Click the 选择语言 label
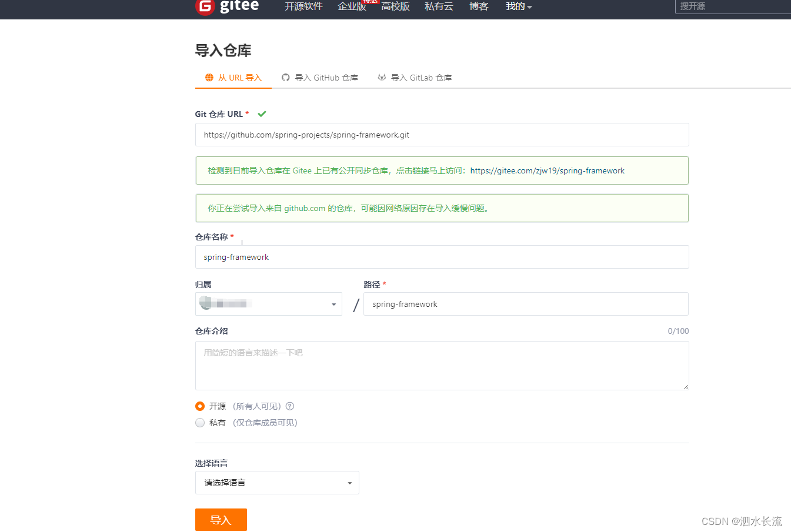 click(x=211, y=463)
